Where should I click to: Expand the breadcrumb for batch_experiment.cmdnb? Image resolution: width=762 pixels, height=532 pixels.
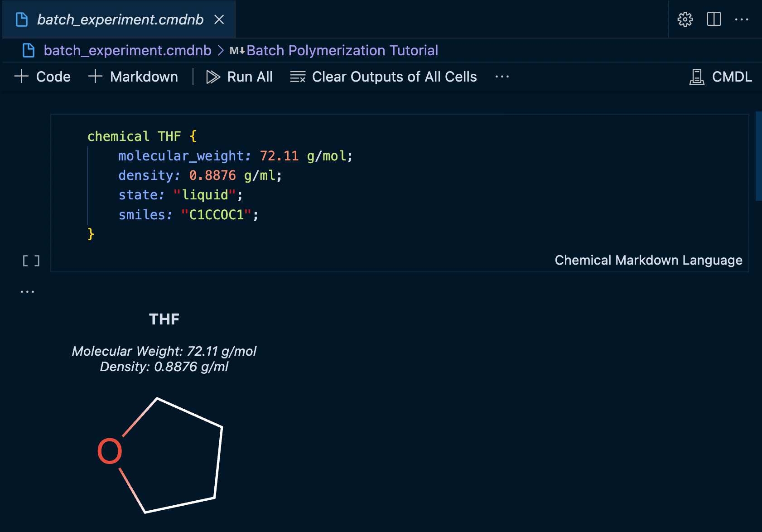click(128, 50)
